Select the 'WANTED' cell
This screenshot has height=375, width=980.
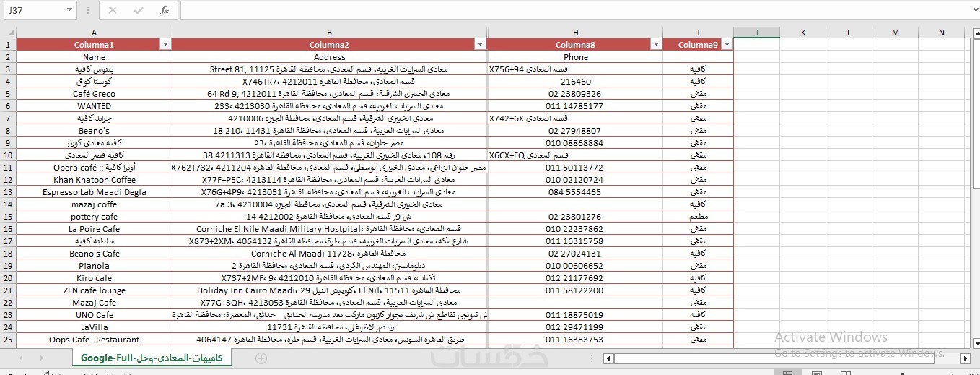(x=94, y=106)
